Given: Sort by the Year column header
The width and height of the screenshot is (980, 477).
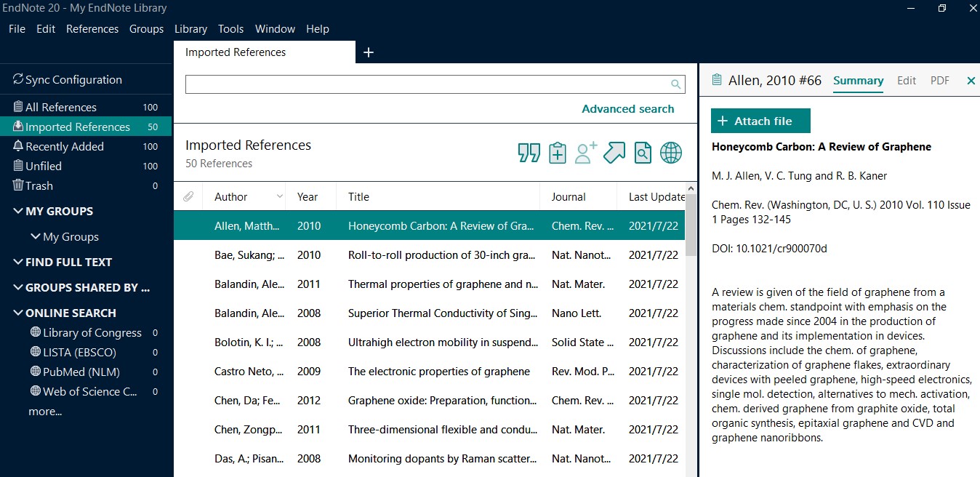Looking at the screenshot, I should [x=308, y=197].
